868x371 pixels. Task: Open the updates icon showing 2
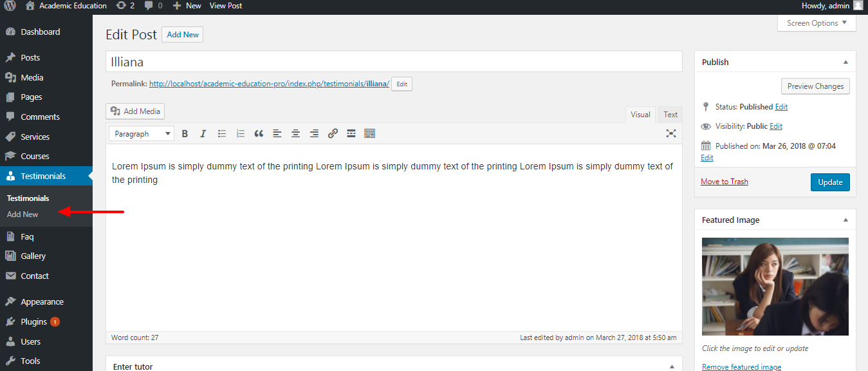click(125, 6)
